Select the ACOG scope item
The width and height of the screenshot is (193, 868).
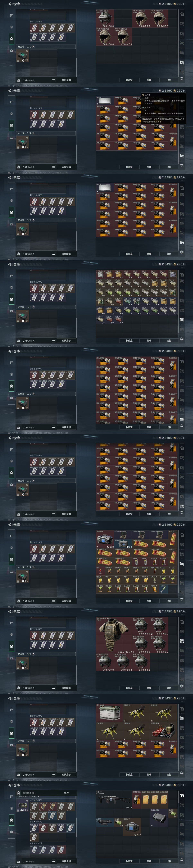tap(105, 822)
